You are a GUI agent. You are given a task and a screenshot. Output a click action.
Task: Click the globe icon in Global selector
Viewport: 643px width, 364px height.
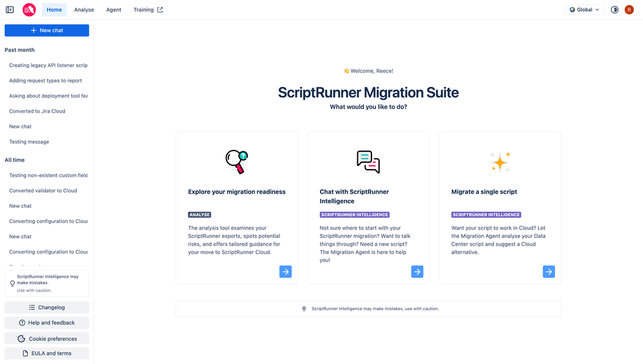point(572,10)
